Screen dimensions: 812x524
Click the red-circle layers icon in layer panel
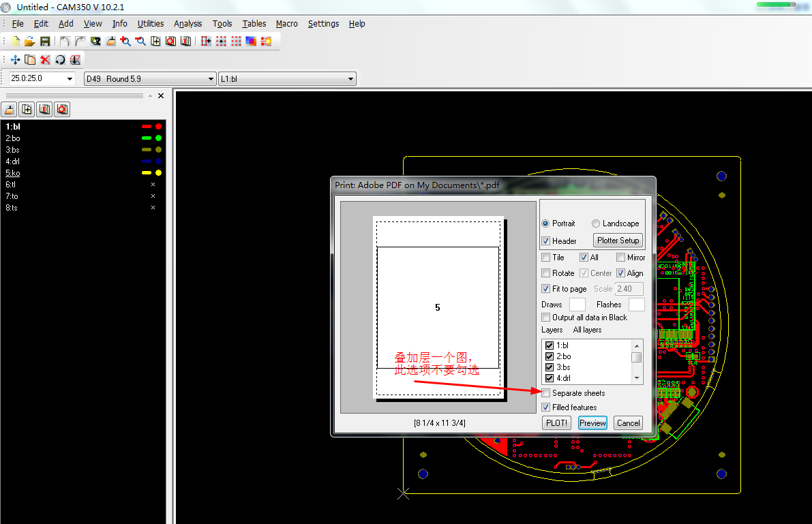point(62,110)
